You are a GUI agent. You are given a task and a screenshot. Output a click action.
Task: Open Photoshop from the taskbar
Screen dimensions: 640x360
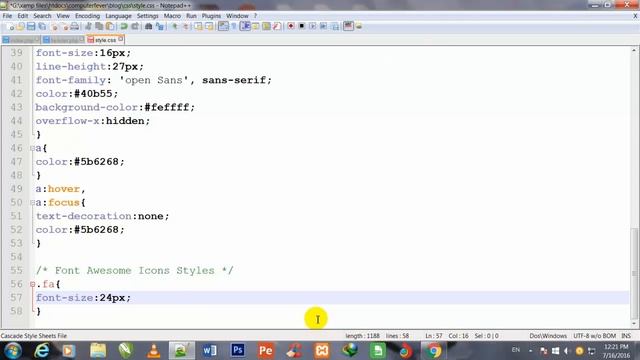tap(238, 351)
